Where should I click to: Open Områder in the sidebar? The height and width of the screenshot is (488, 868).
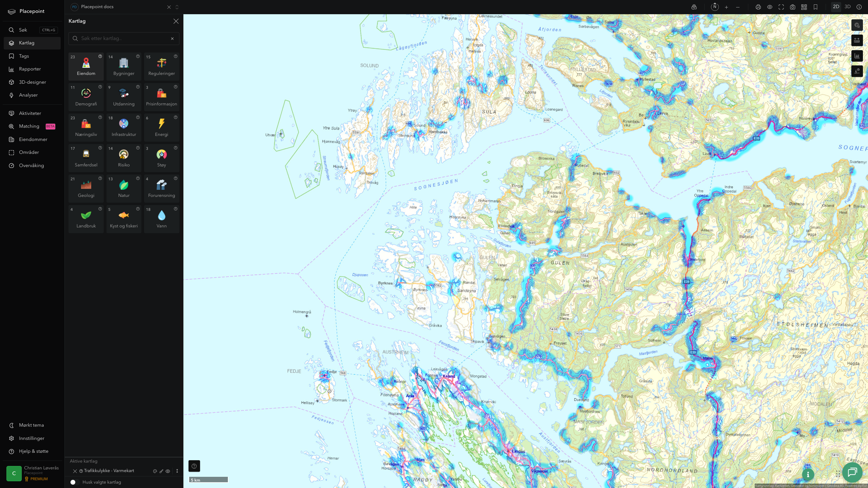click(32, 152)
